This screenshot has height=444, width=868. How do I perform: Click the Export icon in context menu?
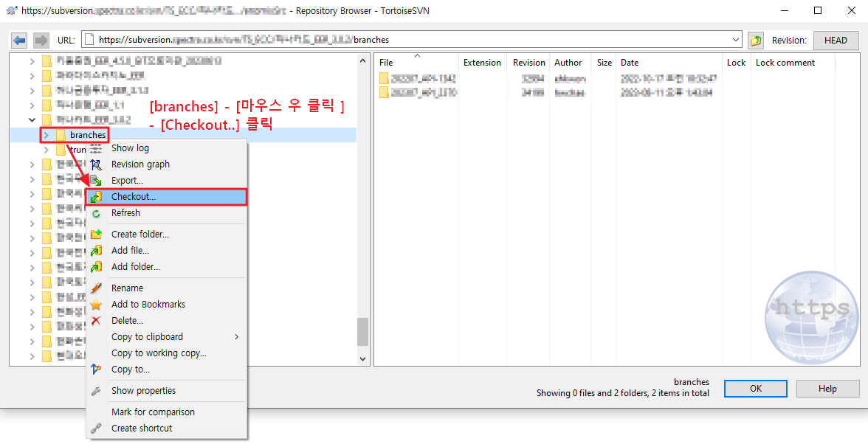(x=96, y=180)
